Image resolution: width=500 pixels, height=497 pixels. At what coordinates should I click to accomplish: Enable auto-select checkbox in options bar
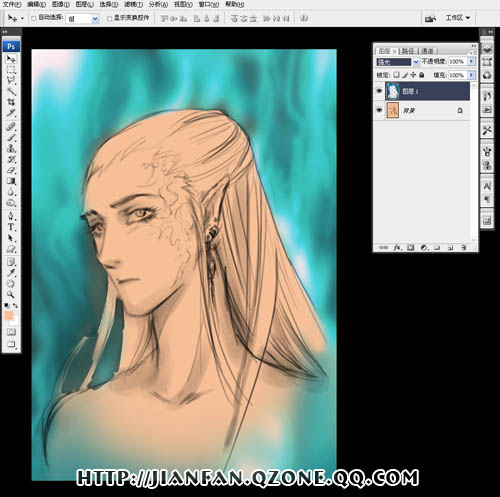(34, 19)
